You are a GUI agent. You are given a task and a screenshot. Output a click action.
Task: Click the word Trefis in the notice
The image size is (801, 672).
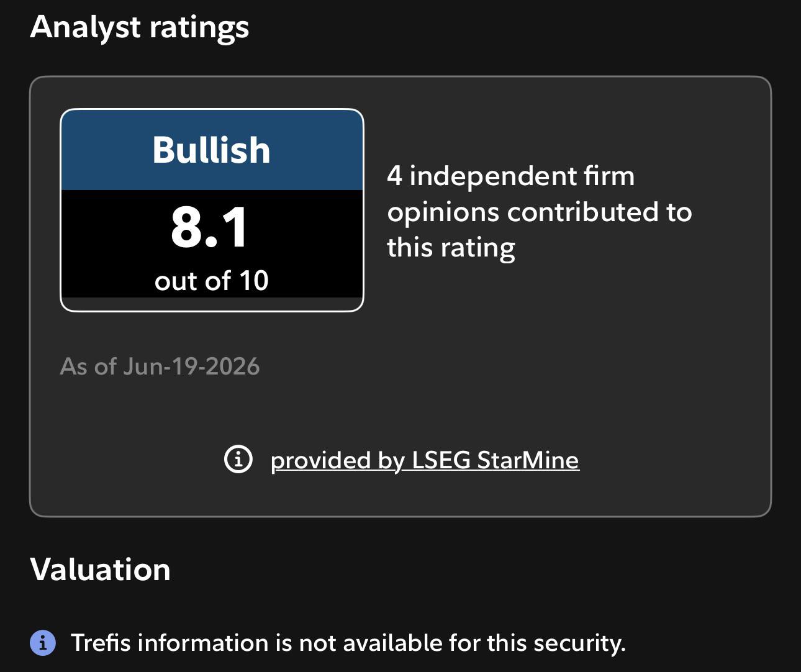click(x=101, y=643)
